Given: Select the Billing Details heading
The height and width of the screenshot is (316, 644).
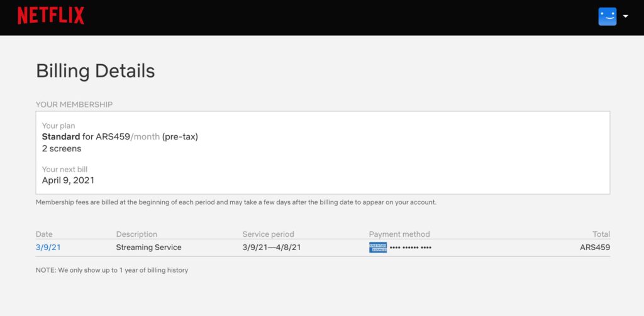Looking at the screenshot, I should click(96, 71).
